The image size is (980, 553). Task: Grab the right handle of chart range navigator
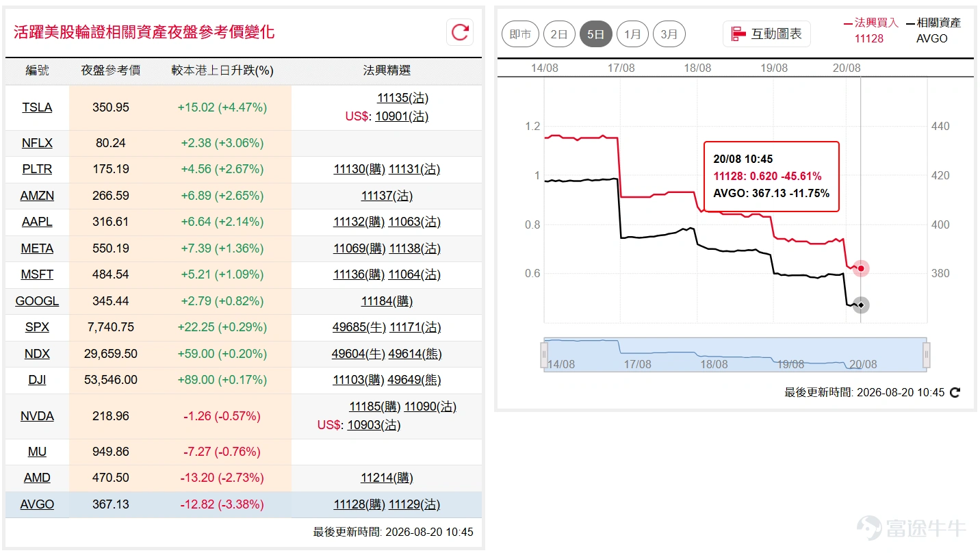click(927, 355)
